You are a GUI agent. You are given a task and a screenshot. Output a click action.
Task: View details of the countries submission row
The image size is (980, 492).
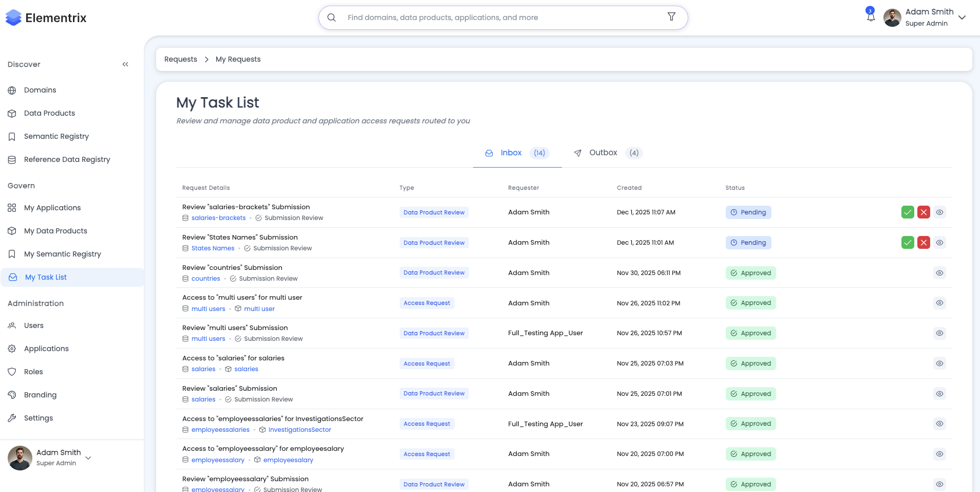click(939, 273)
